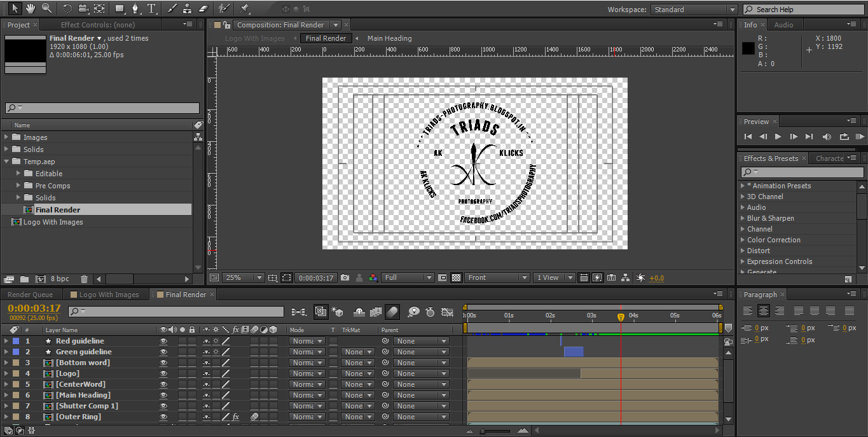Select the Unified Camera tool
The height and width of the screenshot is (437, 868).
pos(83,8)
